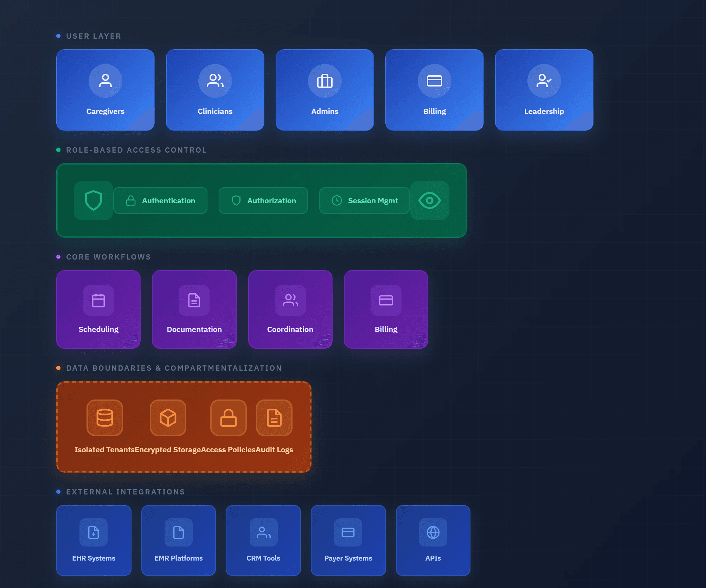
Task: Click the green shield icon
Action: (x=94, y=200)
